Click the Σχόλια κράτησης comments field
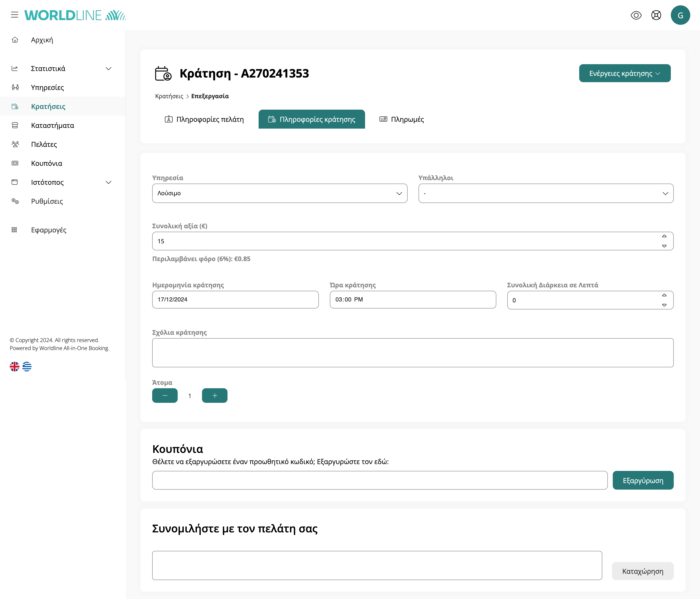This screenshot has height=599, width=700. (412, 353)
